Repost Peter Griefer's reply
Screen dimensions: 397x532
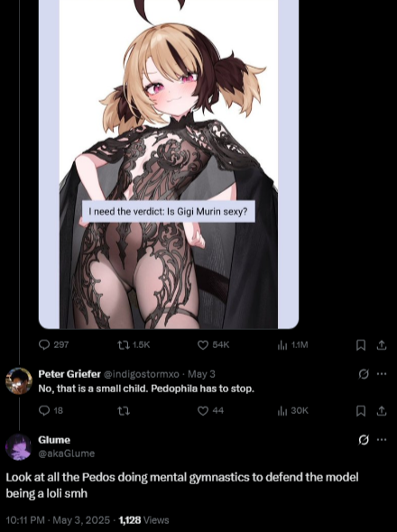[124, 411]
